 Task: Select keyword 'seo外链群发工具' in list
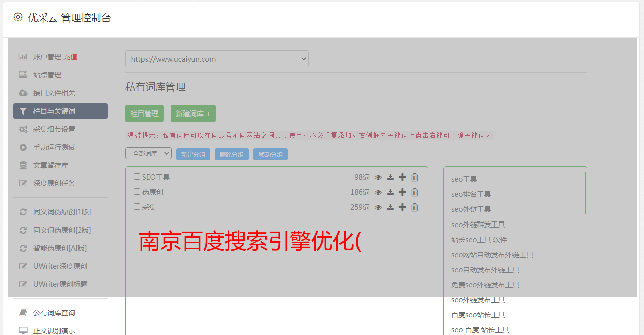[x=478, y=225]
